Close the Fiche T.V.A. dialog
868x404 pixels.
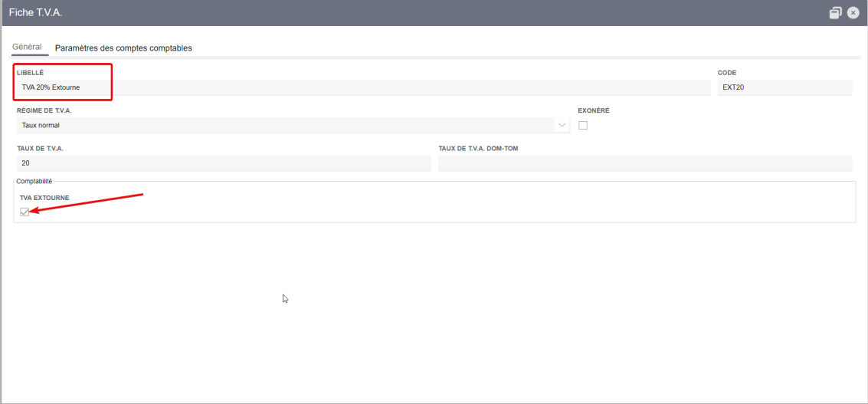(853, 13)
